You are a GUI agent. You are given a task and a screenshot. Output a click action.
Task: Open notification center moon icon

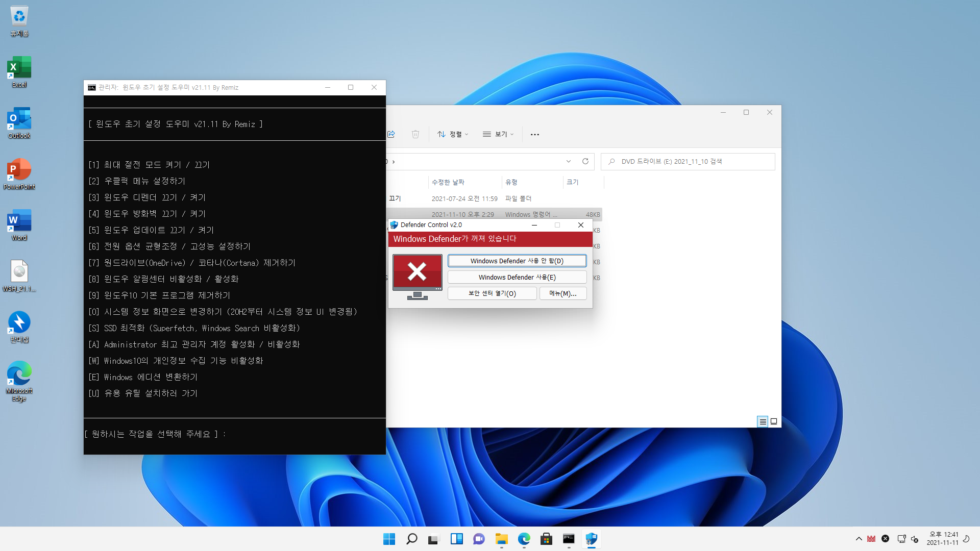coord(966,539)
